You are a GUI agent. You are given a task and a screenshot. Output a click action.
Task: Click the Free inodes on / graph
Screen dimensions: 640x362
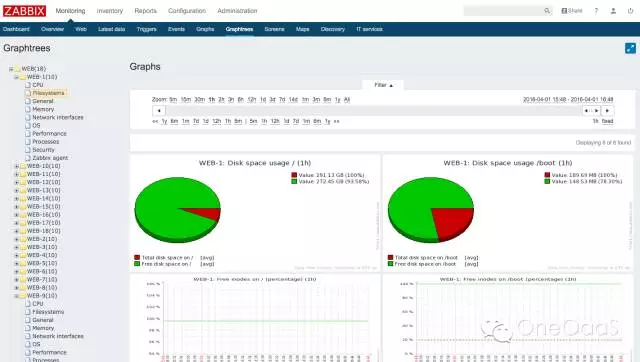point(256,318)
